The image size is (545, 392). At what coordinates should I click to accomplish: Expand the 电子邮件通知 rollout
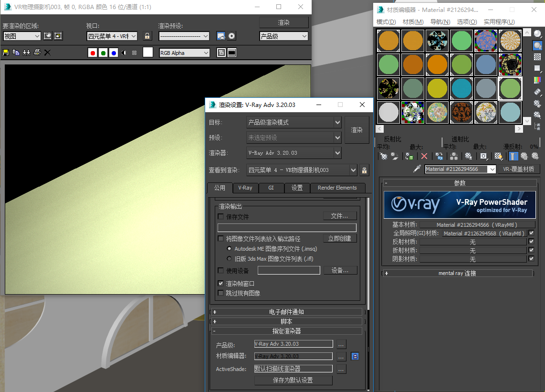pyautogui.click(x=286, y=312)
